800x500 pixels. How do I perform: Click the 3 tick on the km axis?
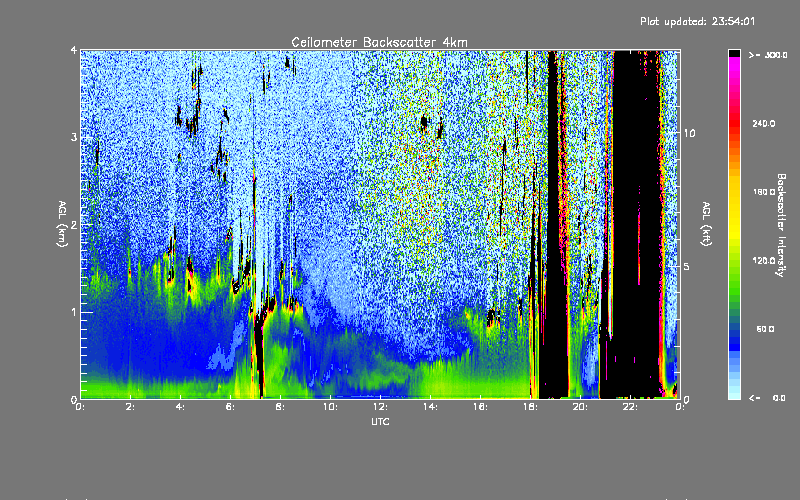point(74,137)
